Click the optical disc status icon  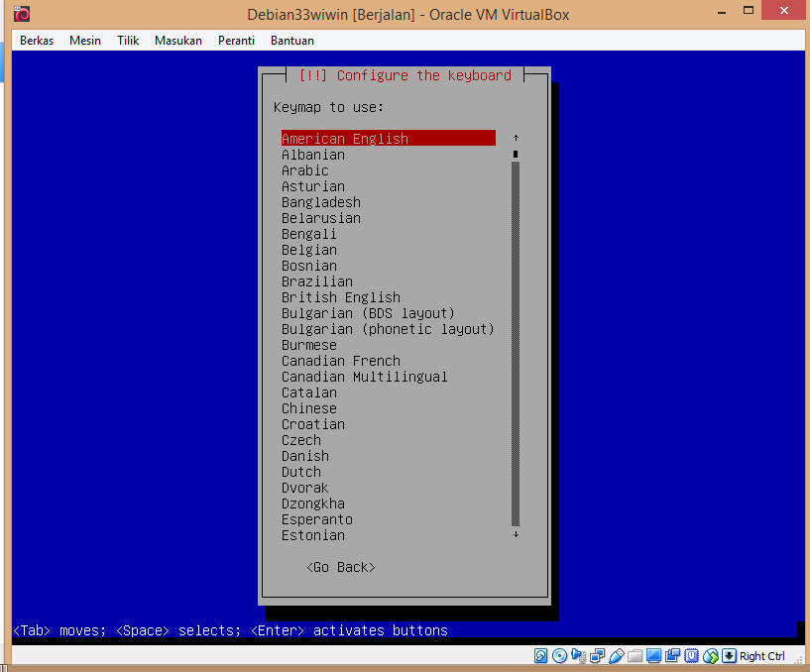[559, 656]
